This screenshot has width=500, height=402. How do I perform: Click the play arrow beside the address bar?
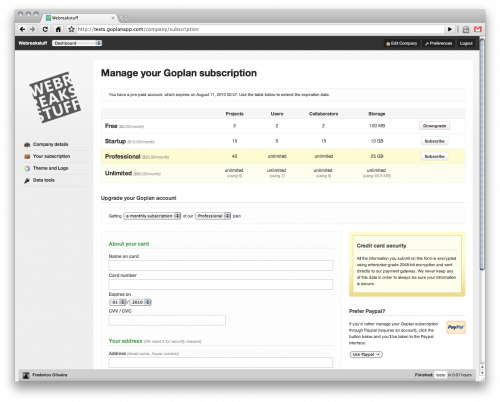click(x=450, y=29)
